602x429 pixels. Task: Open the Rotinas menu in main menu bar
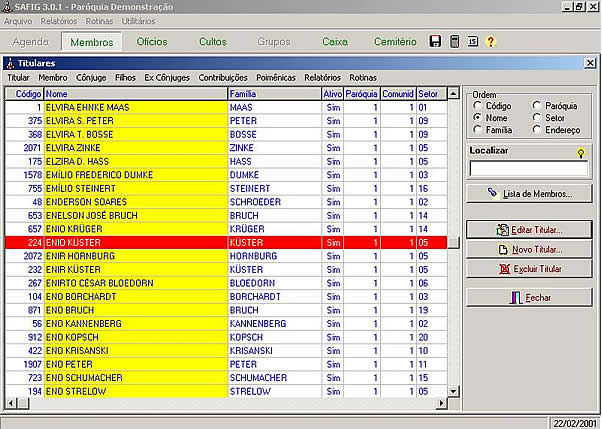(x=99, y=21)
